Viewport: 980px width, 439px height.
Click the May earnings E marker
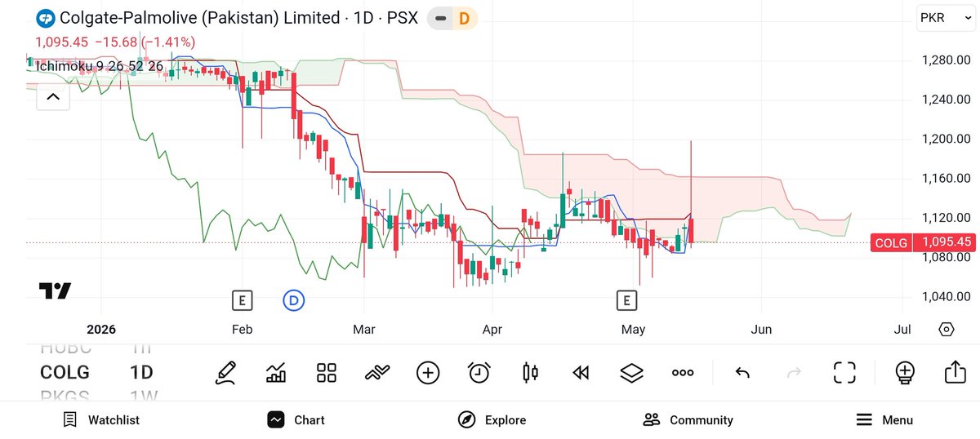click(x=626, y=301)
